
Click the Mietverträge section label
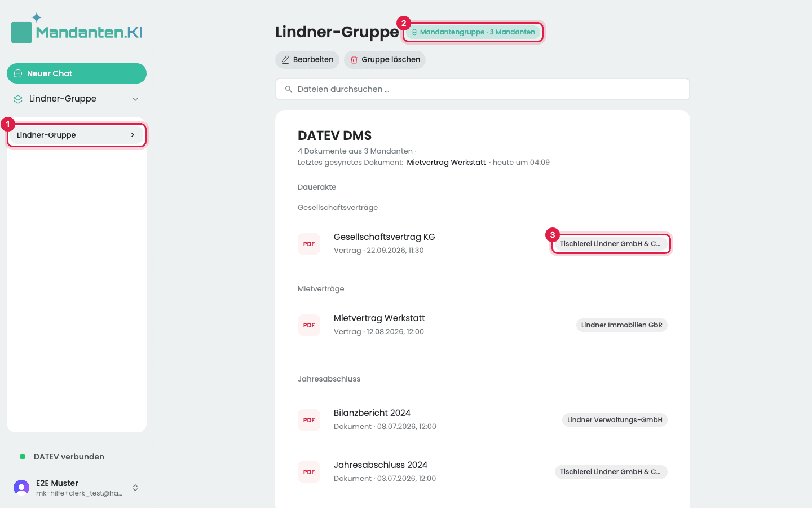[x=321, y=289]
